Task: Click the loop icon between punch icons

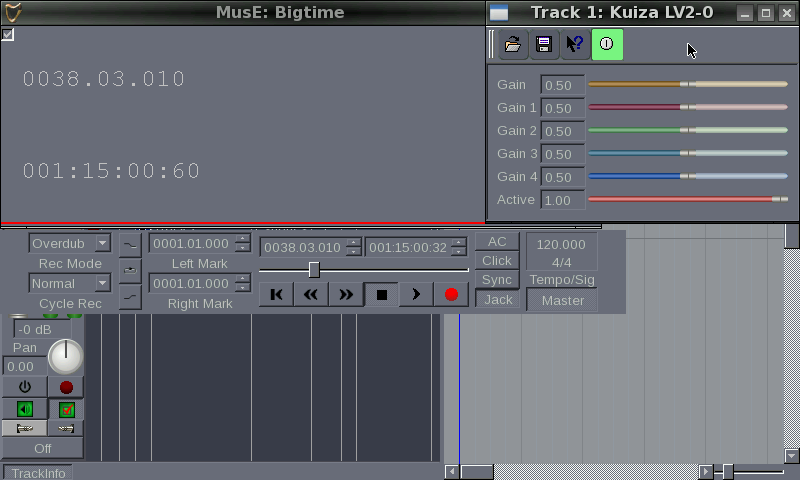Action: click(x=131, y=270)
